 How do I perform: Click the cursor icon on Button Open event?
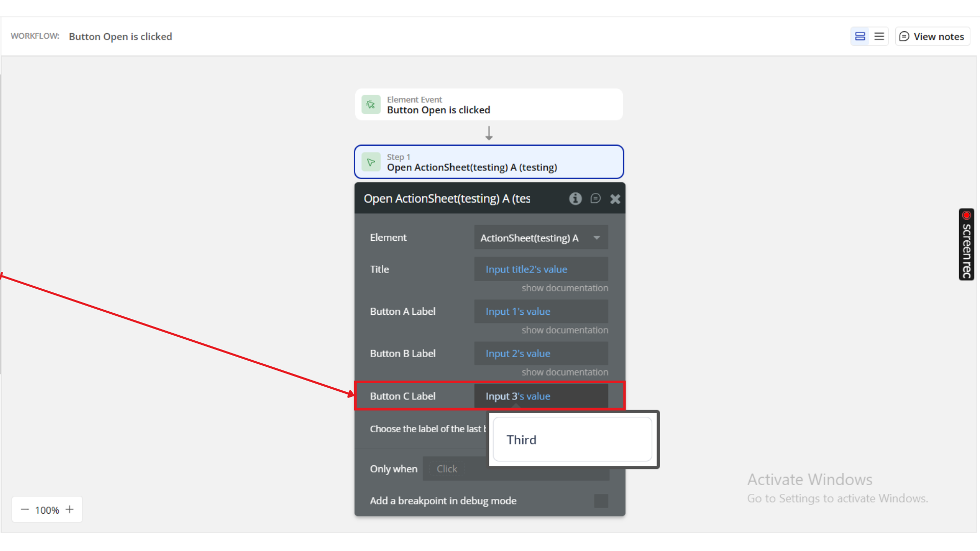(371, 105)
